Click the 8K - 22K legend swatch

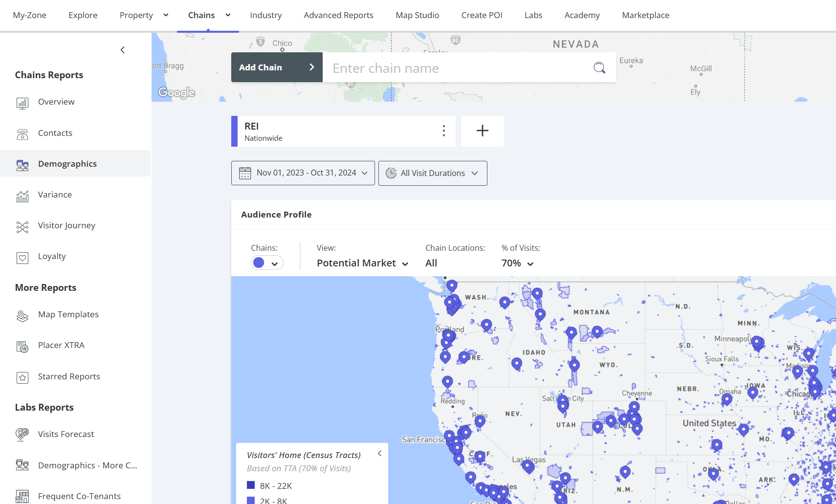pos(251,485)
